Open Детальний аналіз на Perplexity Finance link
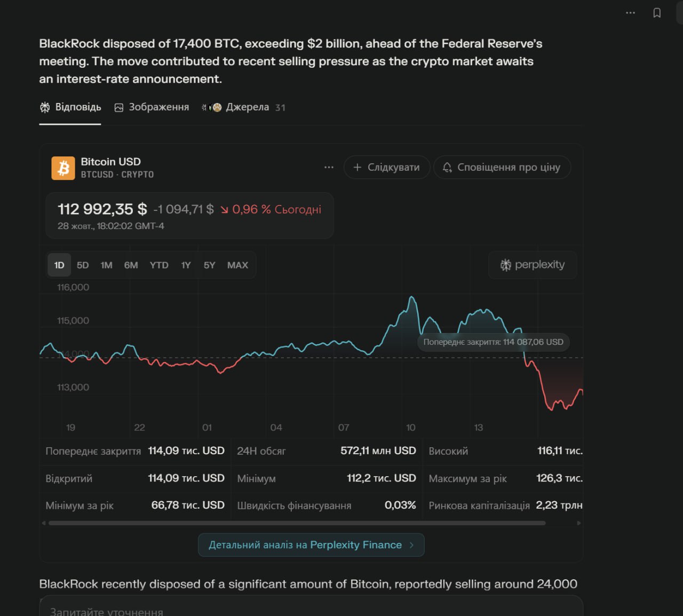683x616 pixels. [x=311, y=545]
